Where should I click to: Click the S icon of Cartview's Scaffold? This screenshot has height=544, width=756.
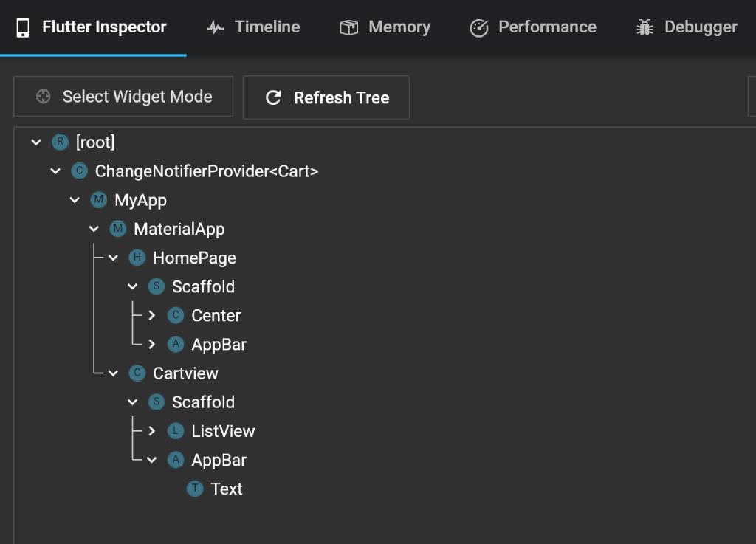(x=157, y=402)
